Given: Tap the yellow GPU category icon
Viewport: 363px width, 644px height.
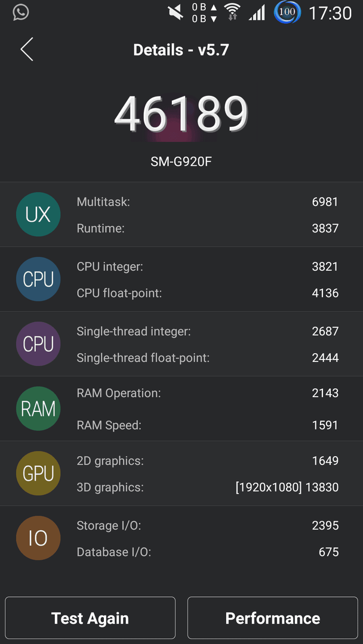Looking at the screenshot, I should (38, 473).
